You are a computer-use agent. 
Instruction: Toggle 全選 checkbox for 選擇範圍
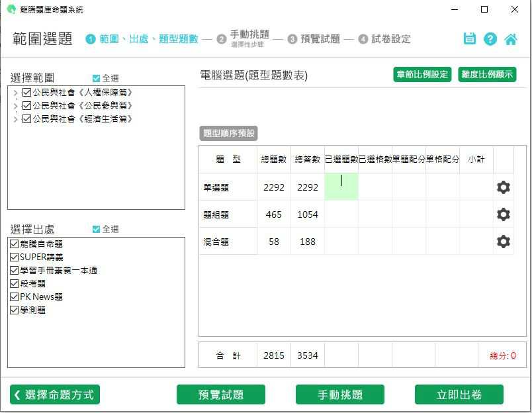[96, 78]
